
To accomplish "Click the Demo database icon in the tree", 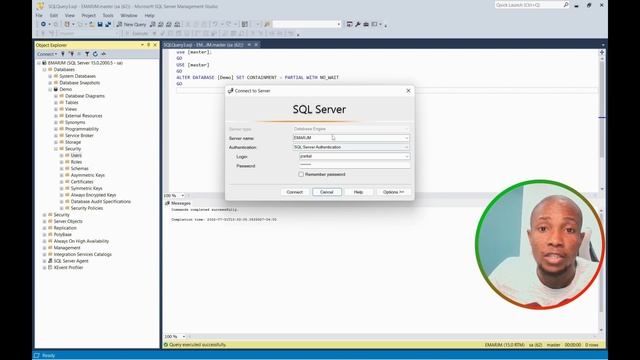I will tap(56, 89).
